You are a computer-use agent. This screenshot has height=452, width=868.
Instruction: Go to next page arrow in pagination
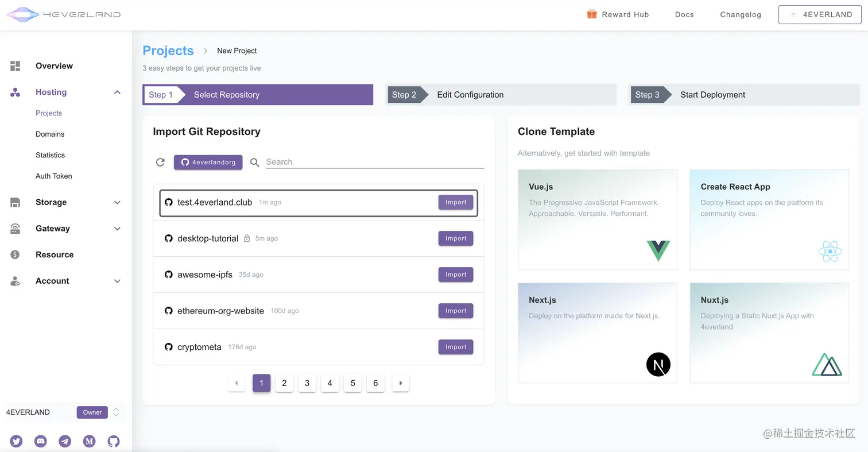tap(401, 383)
